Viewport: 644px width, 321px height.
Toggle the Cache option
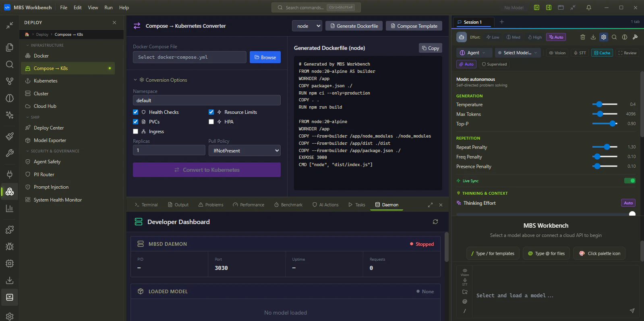click(602, 53)
